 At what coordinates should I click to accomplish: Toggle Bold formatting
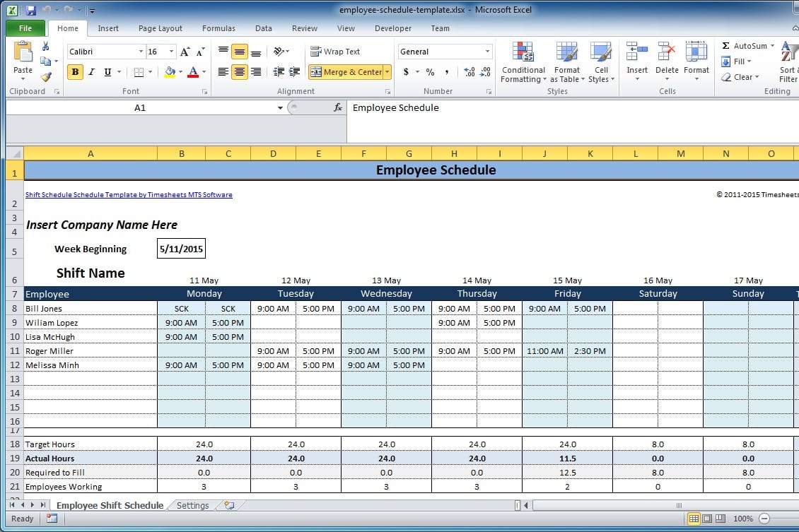(x=75, y=72)
